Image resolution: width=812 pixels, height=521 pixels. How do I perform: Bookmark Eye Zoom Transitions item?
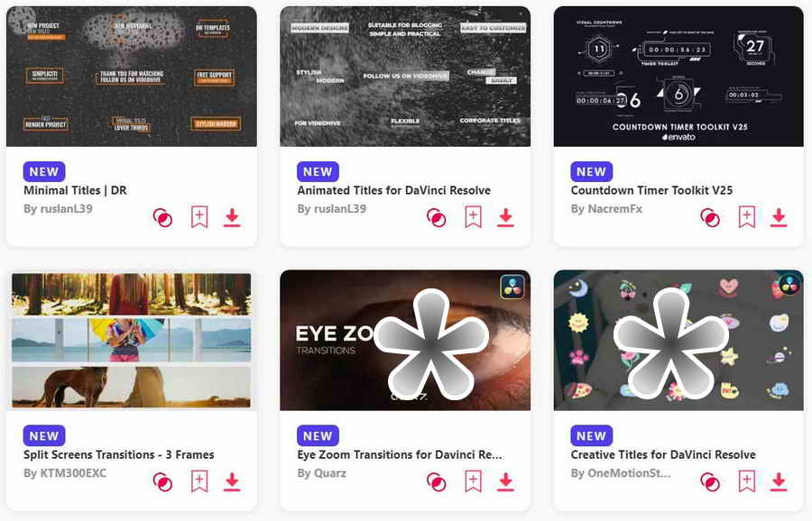[x=473, y=481]
